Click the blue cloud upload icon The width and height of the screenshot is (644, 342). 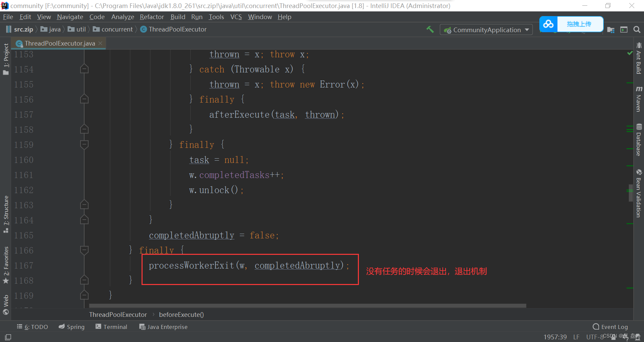548,24
